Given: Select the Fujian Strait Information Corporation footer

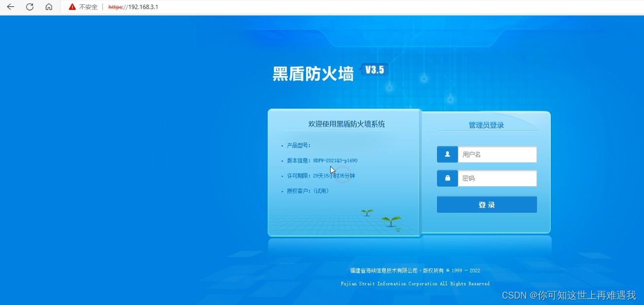Looking at the screenshot, I should [x=415, y=284].
